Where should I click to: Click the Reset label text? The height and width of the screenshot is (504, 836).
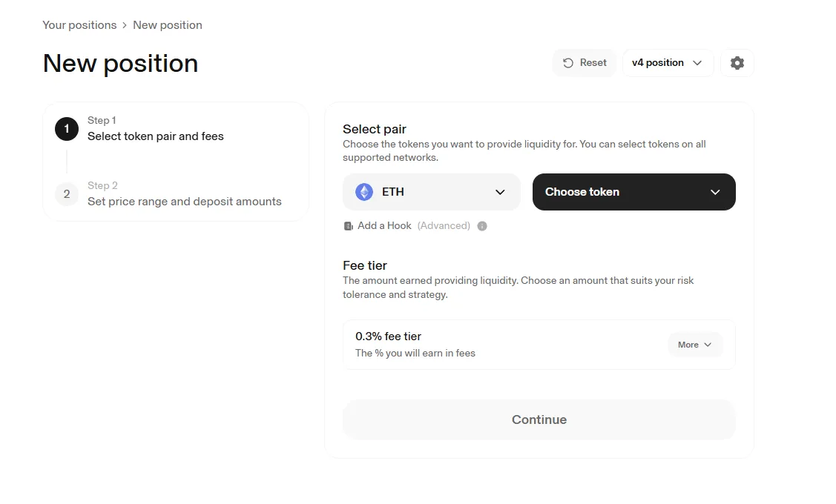point(593,63)
